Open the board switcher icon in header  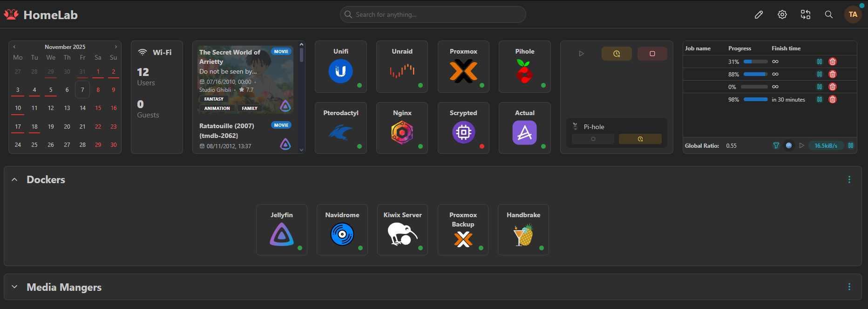click(x=806, y=14)
